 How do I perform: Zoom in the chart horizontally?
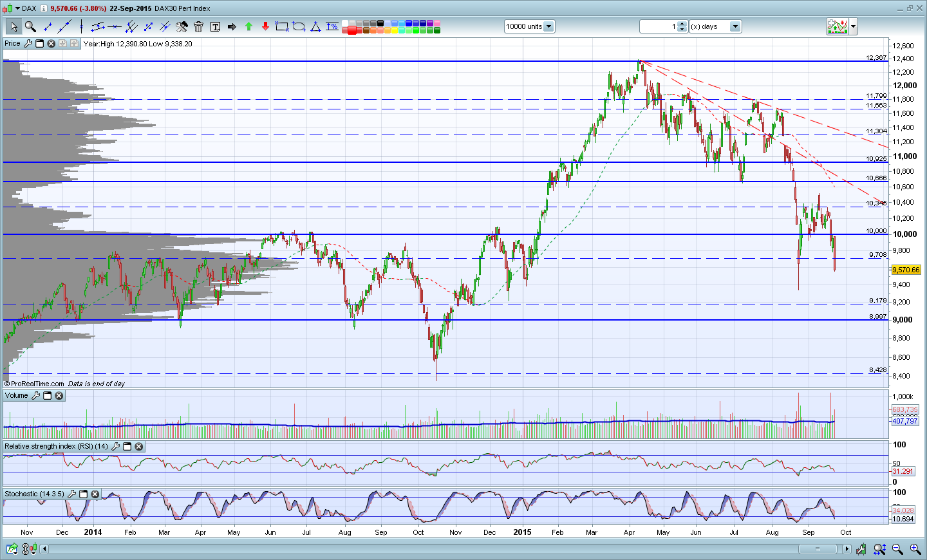tap(915, 549)
